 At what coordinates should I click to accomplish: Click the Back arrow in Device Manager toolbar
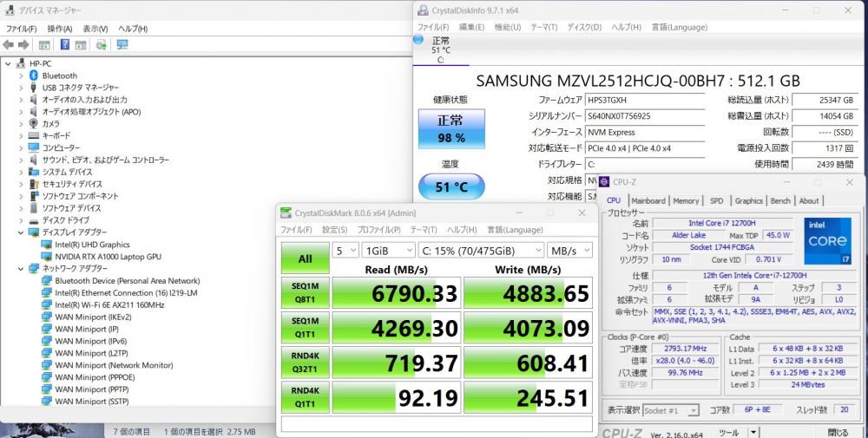pyautogui.click(x=9, y=45)
